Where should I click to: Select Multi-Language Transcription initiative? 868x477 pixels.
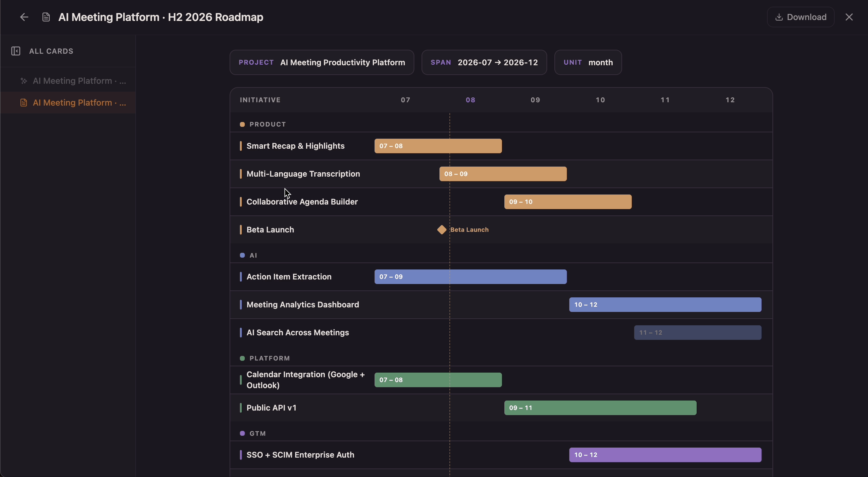(303, 174)
